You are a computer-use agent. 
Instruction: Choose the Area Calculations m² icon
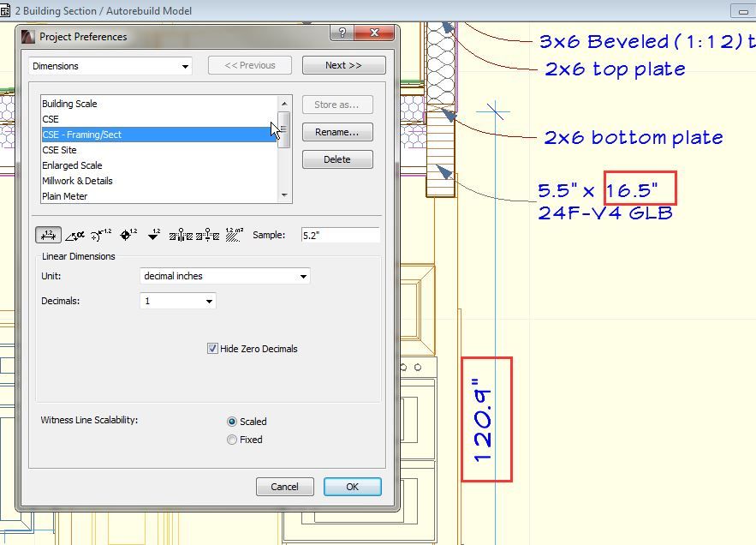coord(232,234)
